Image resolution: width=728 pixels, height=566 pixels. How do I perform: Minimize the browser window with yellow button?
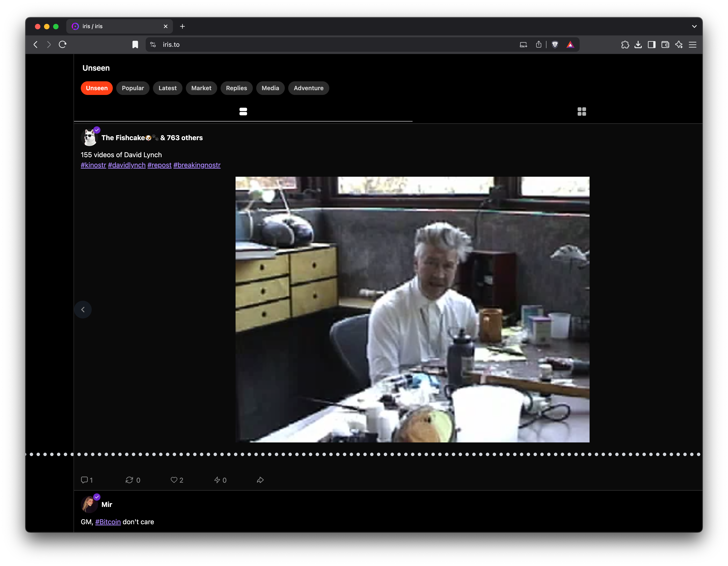[47, 26]
